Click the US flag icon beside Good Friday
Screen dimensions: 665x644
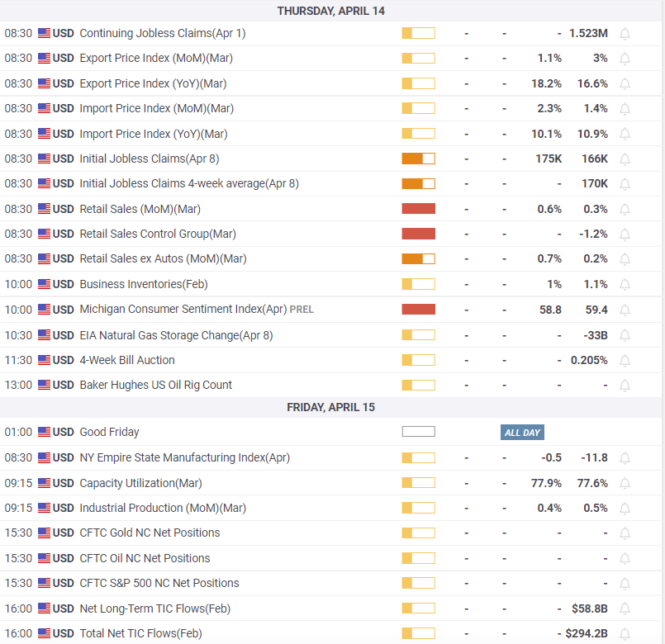(x=44, y=432)
